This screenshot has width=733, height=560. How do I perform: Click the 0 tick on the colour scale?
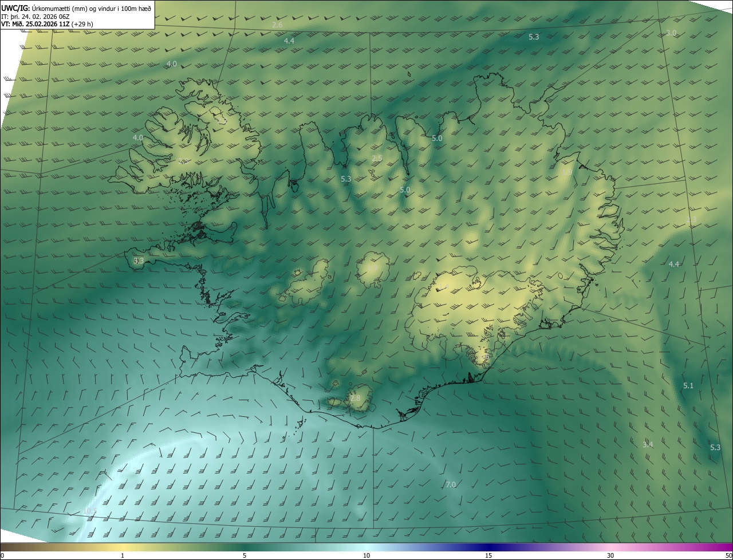point(2,556)
